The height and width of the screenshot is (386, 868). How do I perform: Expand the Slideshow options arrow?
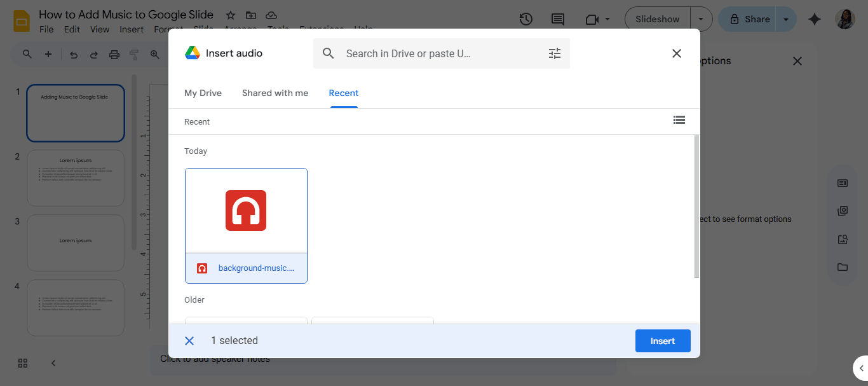[x=702, y=19]
